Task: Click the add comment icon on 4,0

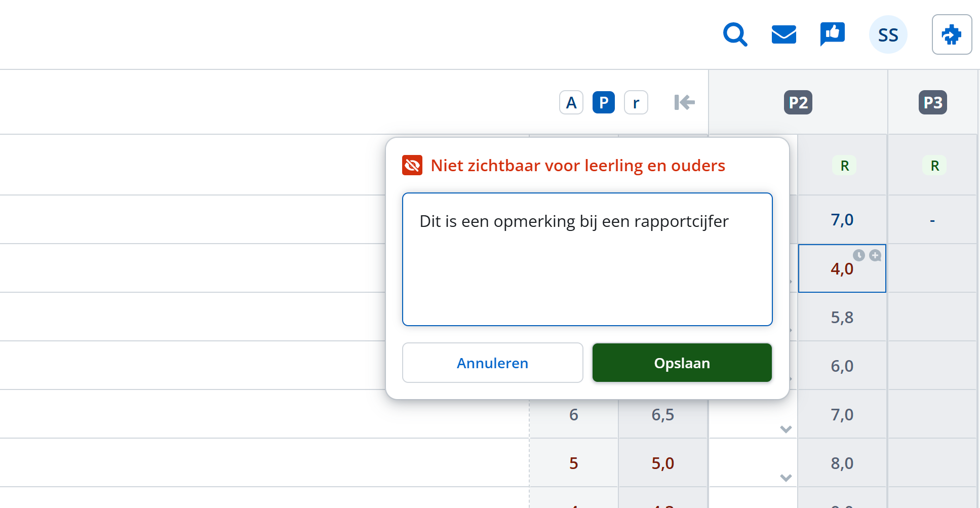Action: pos(875,255)
